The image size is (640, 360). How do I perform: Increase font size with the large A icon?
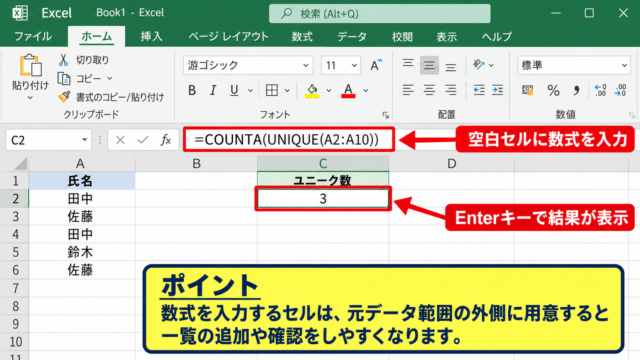(376, 65)
